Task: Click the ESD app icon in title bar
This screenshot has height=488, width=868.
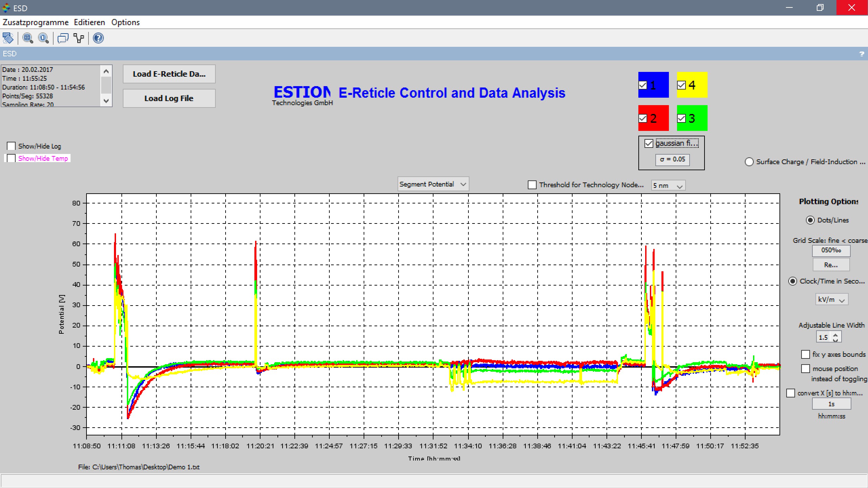Action: click(6, 8)
